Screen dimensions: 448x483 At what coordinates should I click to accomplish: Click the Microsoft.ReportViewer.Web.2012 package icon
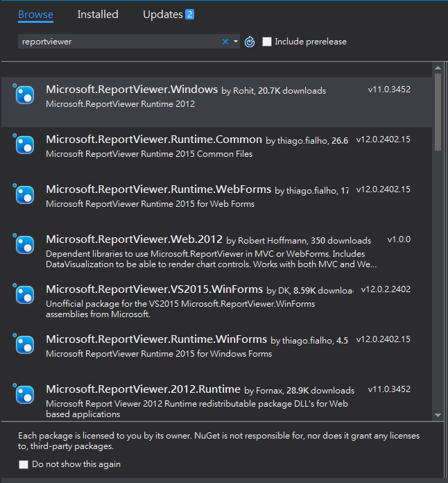[25, 245]
